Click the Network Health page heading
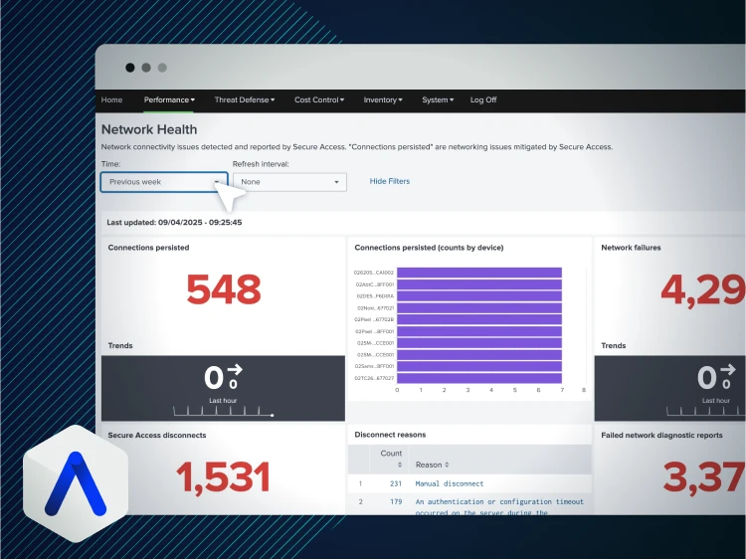Viewport: 746px width, 560px height. pyautogui.click(x=149, y=129)
